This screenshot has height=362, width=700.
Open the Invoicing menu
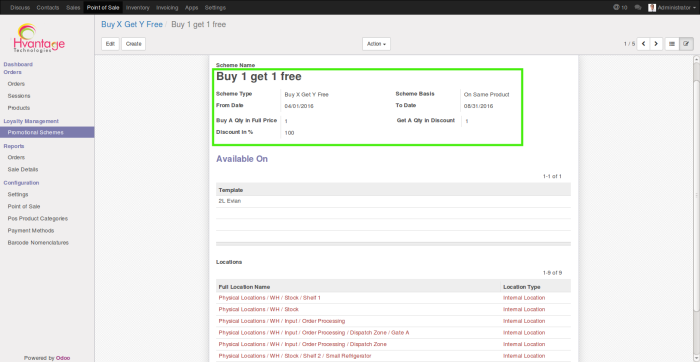pos(167,8)
